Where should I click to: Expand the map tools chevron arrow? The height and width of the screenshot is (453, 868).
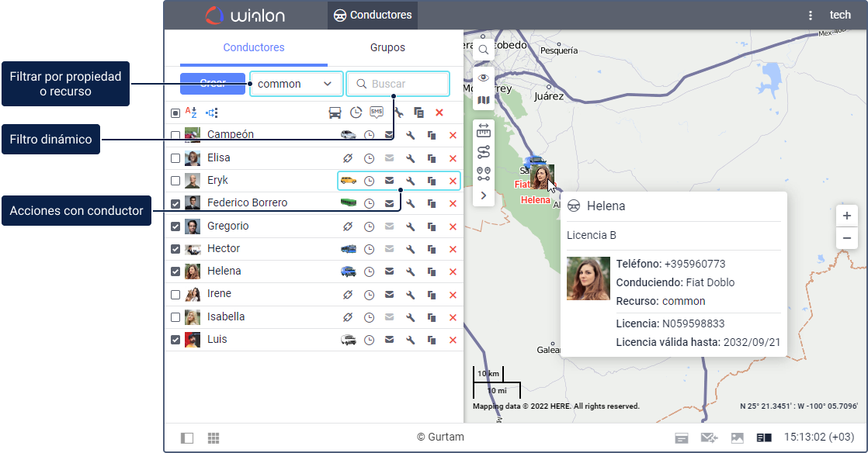483,195
